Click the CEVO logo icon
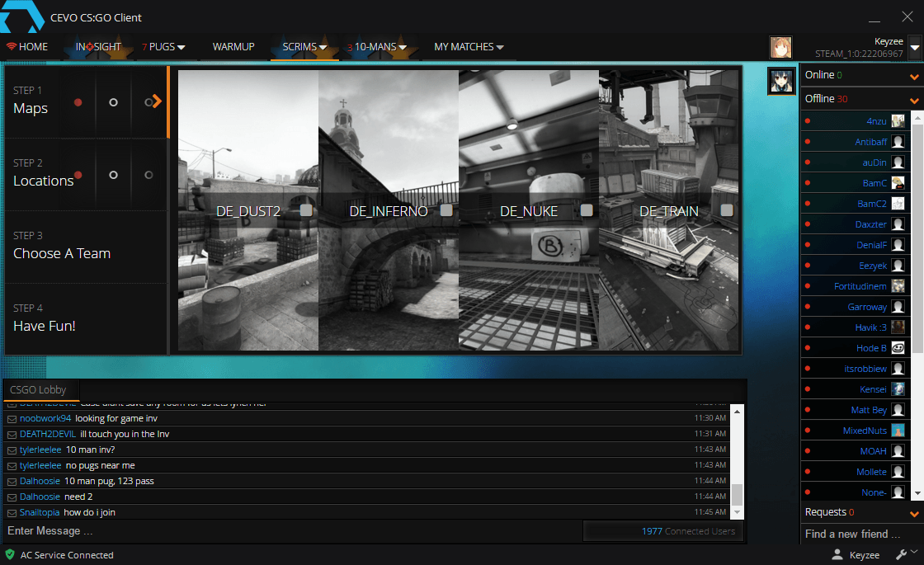The image size is (924, 565). click(22, 16)
